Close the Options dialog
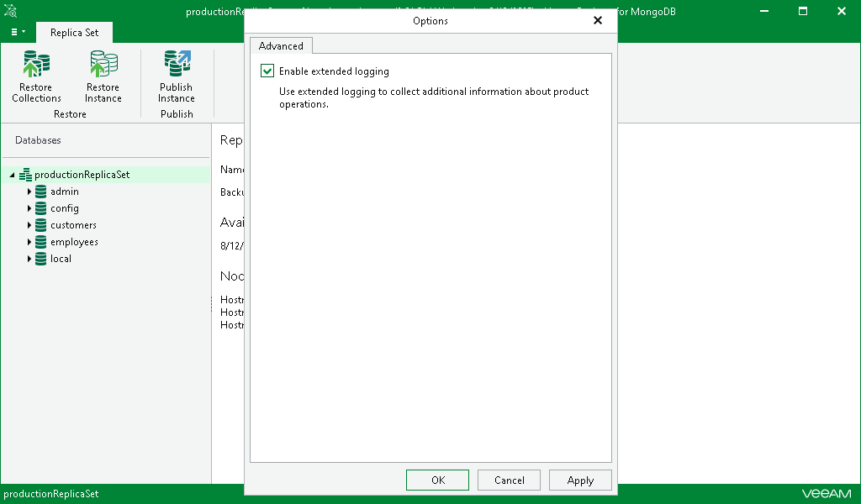This screenshot has width=861, height=504. coord(598,20)
